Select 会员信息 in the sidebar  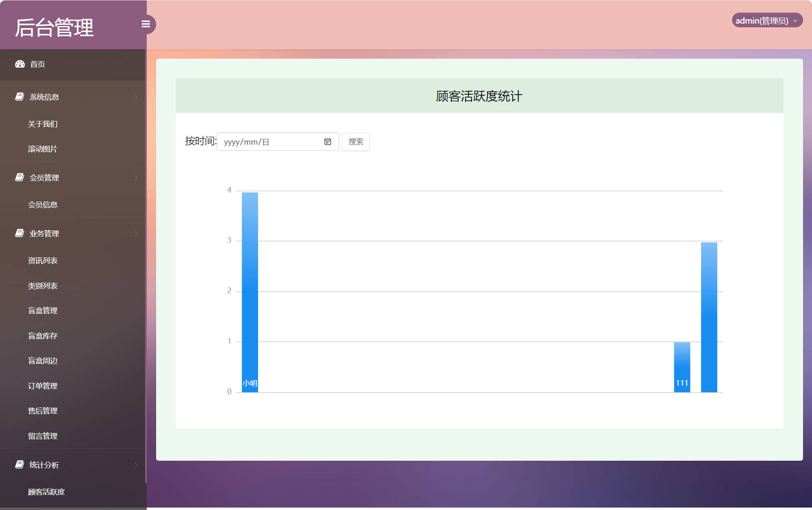coord(43,204)
